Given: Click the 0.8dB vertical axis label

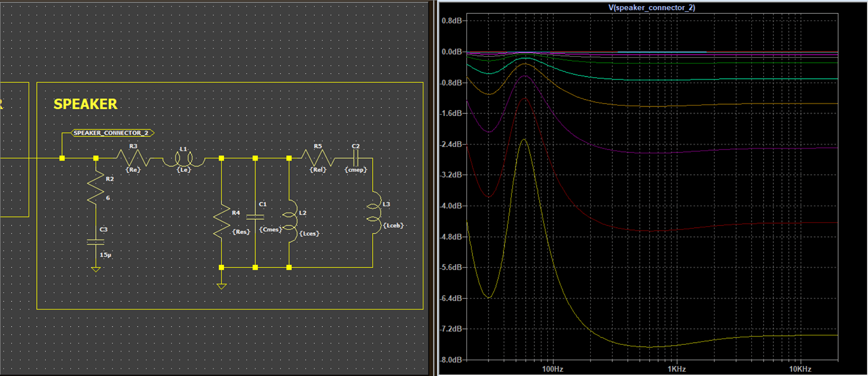Looking at the screenshot, I should pyautogui.click(x=451, y=21).
